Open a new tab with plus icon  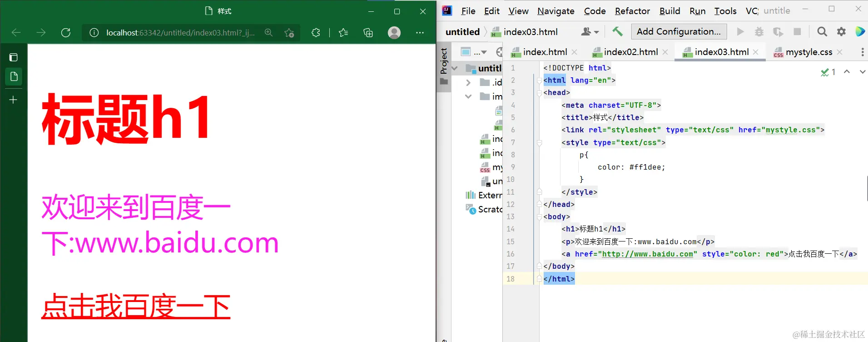[14, 100]
